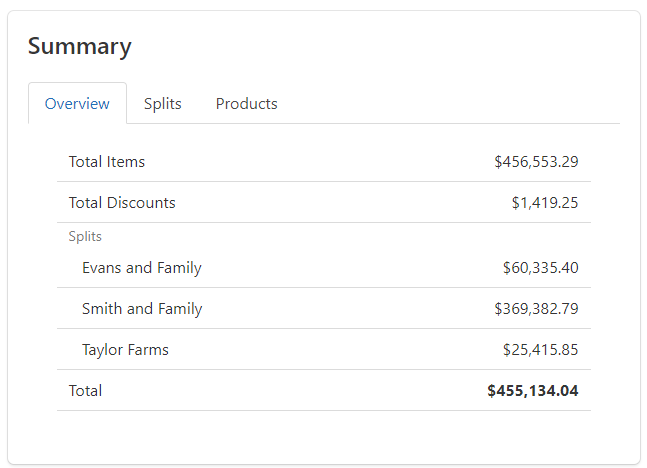Open the Splits tab
This screenshot has width=647, height=468.
tap(162, 104)
